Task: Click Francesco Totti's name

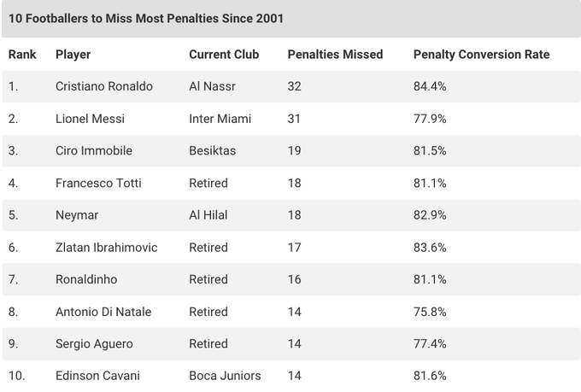Action: click(x=98, y=183)
